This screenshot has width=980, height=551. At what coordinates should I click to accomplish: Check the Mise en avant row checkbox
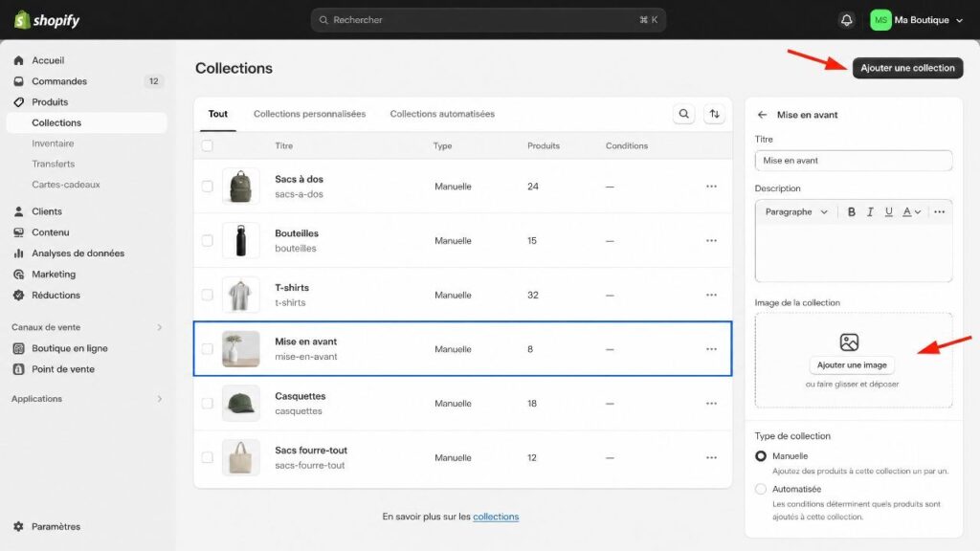tap(208, 349)
